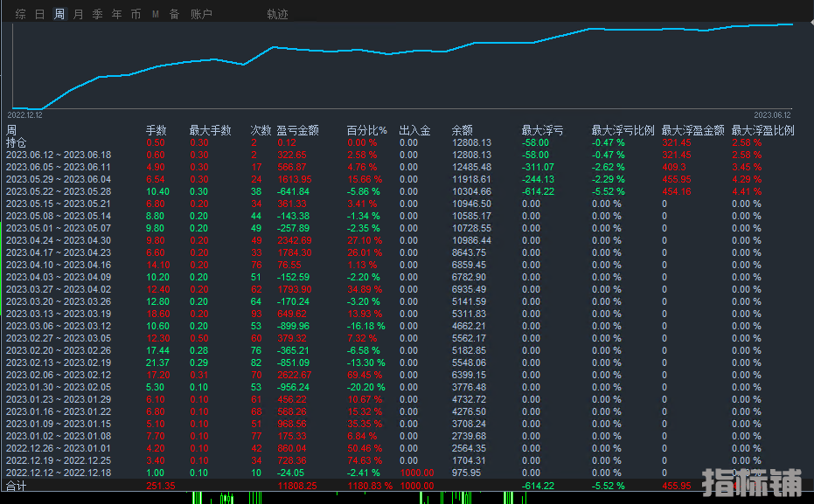
Task: Switch to the 轨迹 track tab
Action: click(277, 14)
